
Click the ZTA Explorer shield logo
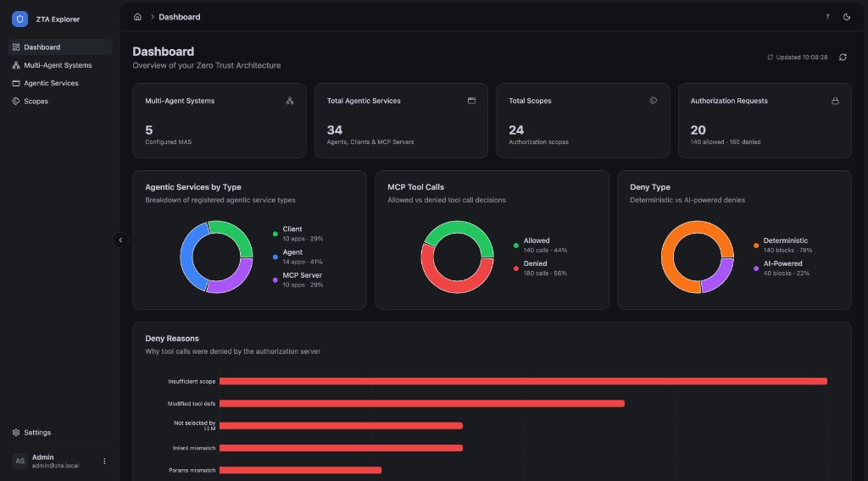pos(20,19)
